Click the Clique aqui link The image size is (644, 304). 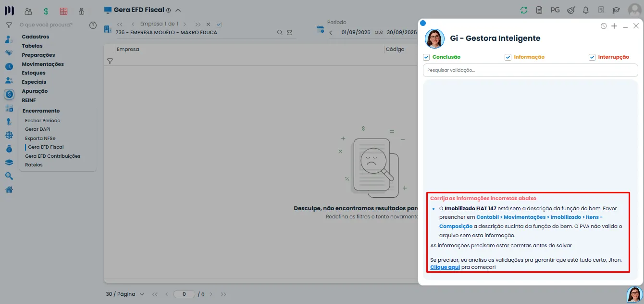(x=445, y=267)
